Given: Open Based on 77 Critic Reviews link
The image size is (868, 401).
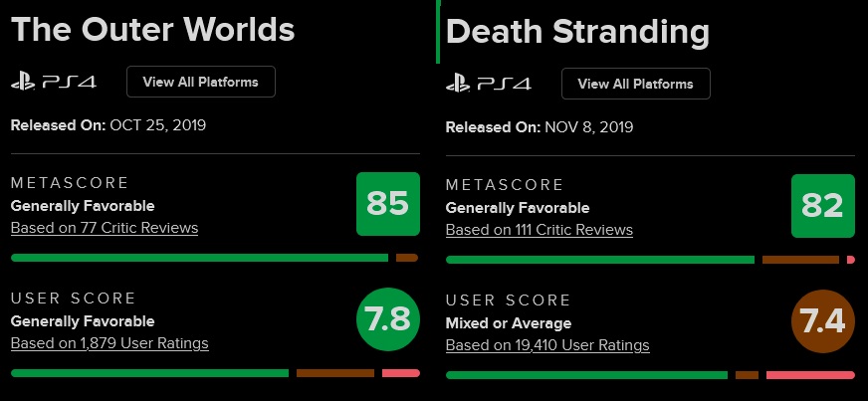Looking at the screenshot, I should 105,228.
